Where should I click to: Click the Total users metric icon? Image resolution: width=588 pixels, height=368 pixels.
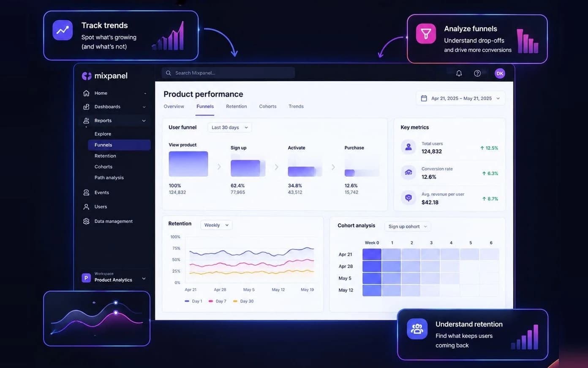pyautogui.click(x=408, y=147)
